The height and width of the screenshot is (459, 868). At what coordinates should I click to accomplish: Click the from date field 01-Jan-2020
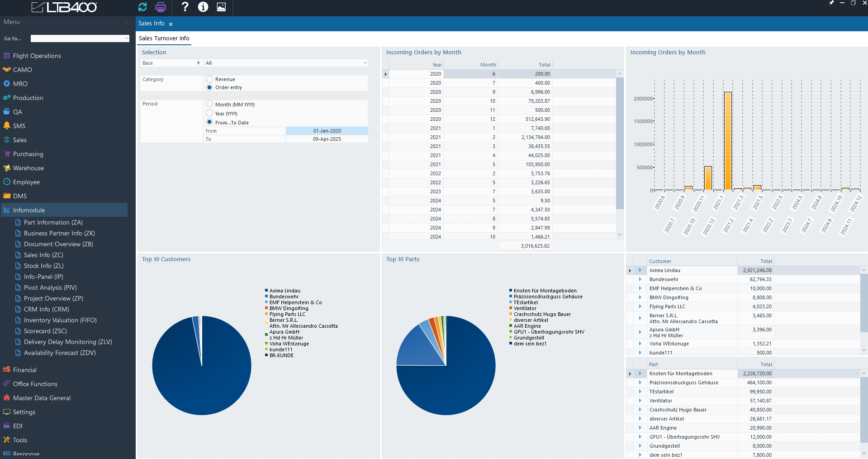click(x=327, y=131)
